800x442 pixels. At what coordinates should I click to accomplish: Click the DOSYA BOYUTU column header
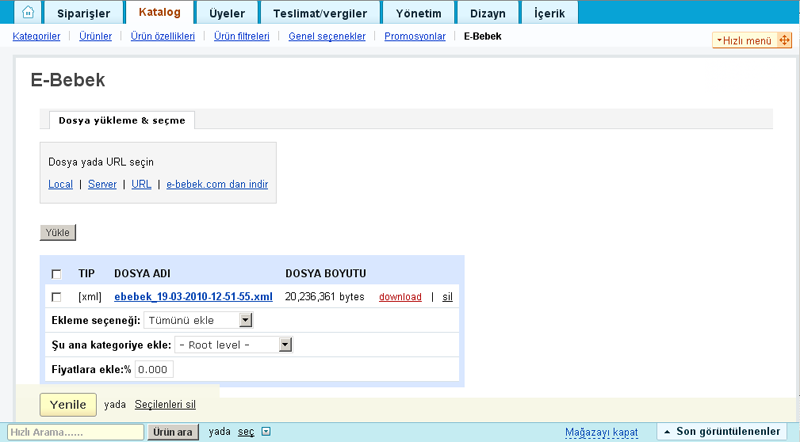point(326,274)
